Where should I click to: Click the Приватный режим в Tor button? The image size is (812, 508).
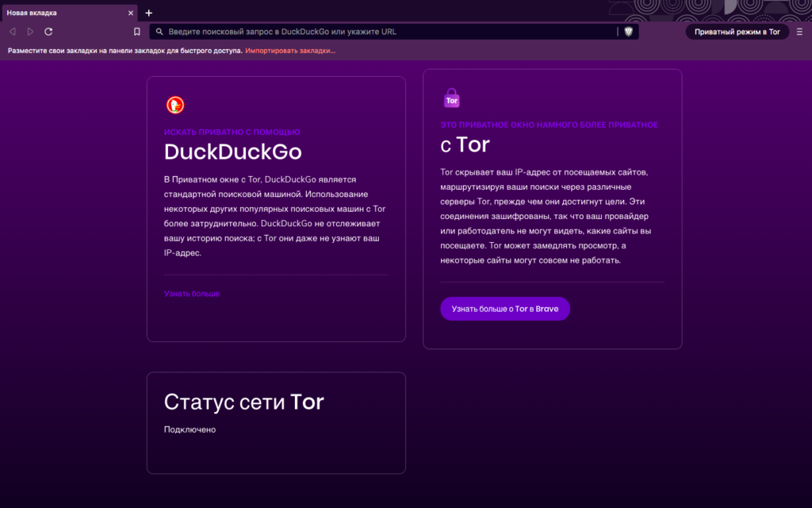tap(737, 32)
